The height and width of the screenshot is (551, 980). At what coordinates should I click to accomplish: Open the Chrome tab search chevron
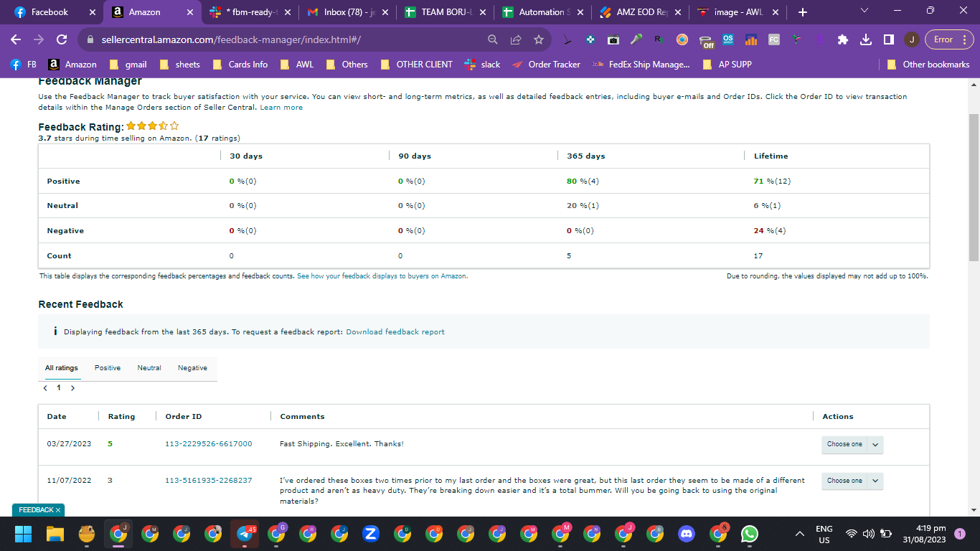864,11
